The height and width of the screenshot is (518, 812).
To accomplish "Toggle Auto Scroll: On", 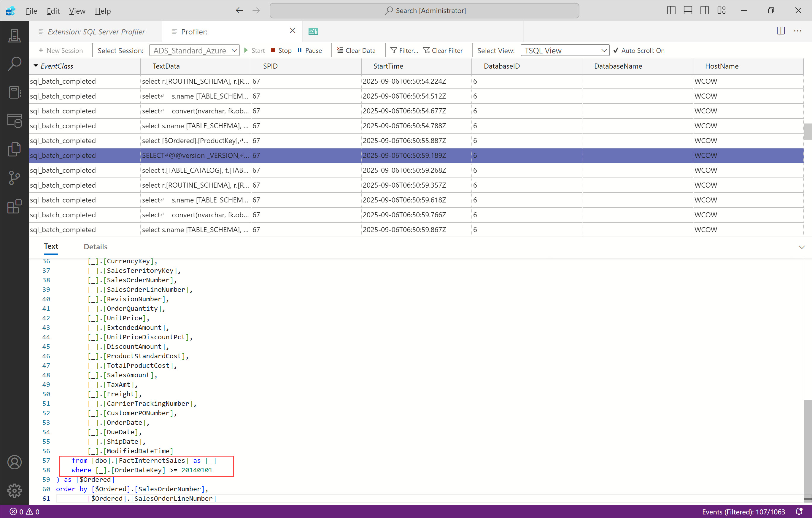I will pos(639,51).
